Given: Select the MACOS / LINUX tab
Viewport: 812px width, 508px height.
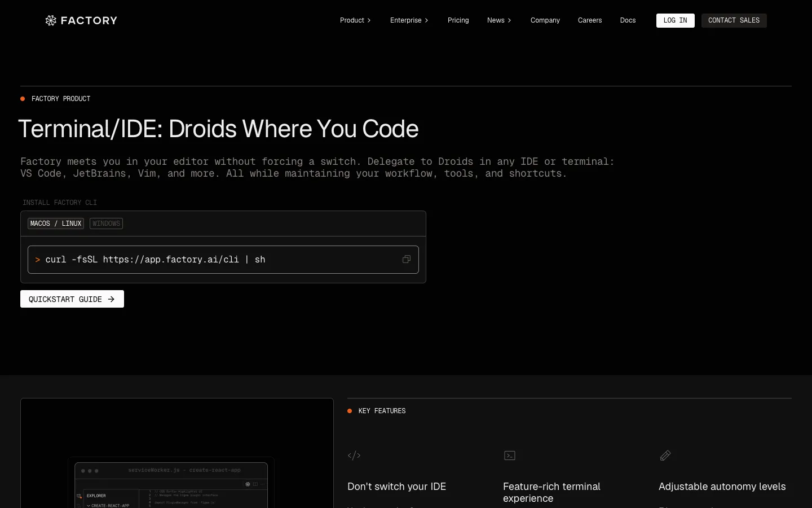Looking at the screenshot, I should tap(56, 224).
